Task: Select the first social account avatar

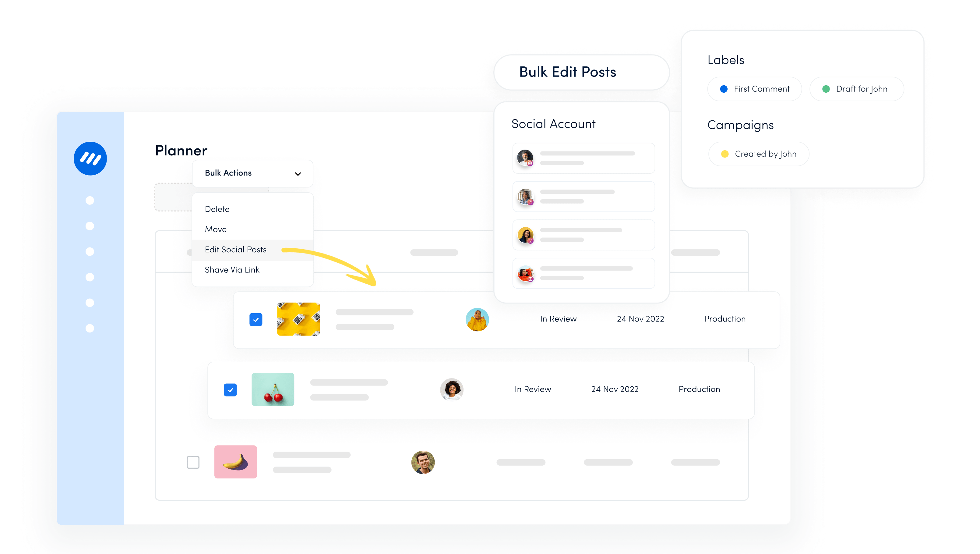Action: (x=524, y=158)
